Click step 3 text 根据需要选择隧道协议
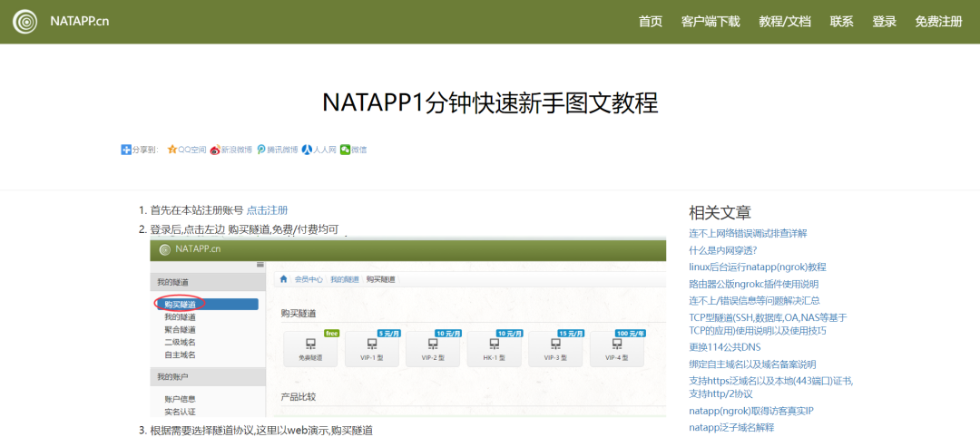The height and width of the screenshot is (437, 980). pyautogui.click(x=203, y=430)
